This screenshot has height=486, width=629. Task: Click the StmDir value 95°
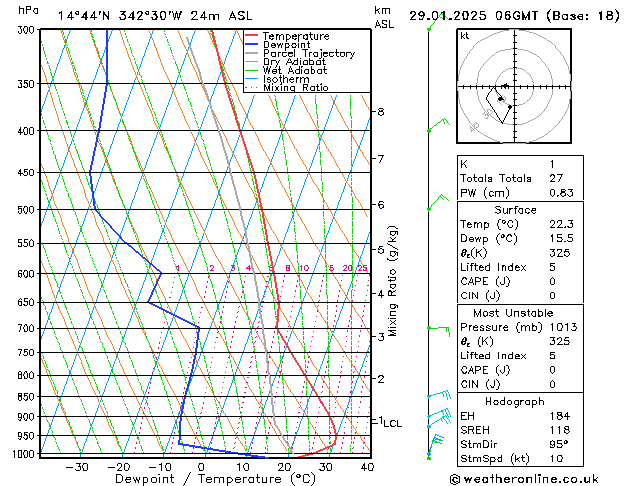point(558,444)
